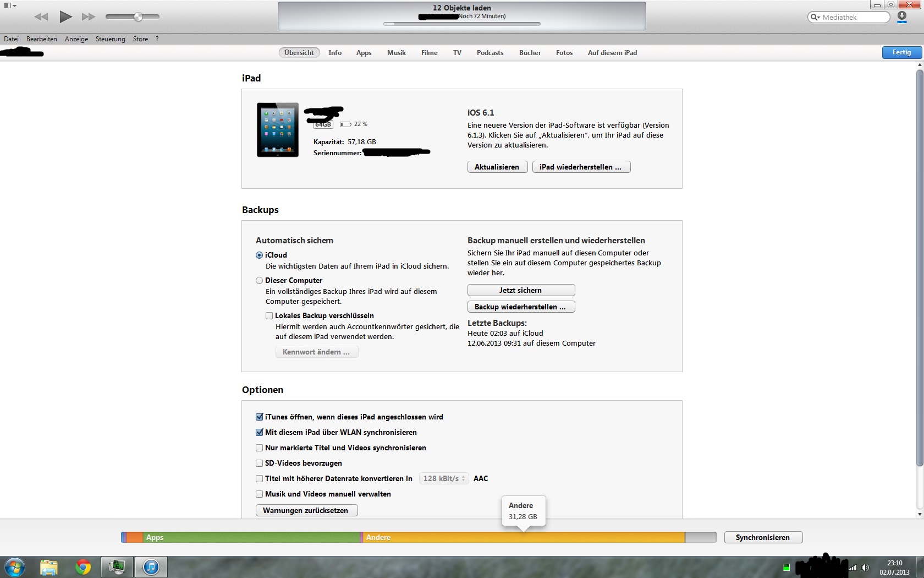Open the 128 kBit/s bitrate dropdown
Image resolution: width=924 pixels, height=578 pixels.
coord(444,479)
